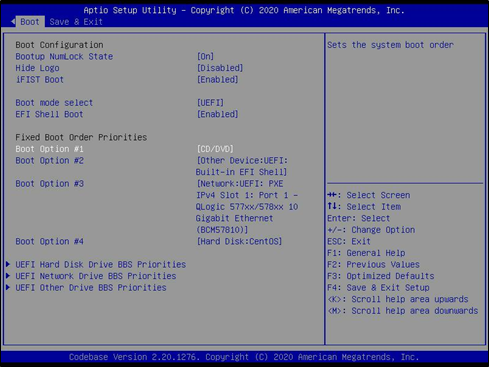Click the 'Enter: Select' hint
The height and width of the screenshot is (367, 489).
coord(358,218)
